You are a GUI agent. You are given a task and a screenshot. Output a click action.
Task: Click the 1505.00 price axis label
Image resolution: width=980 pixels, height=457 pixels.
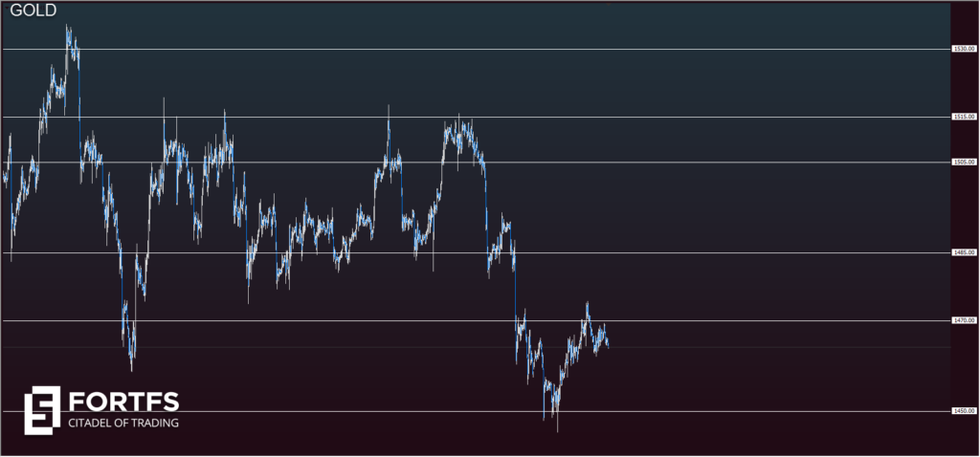[x=963, y=162]
